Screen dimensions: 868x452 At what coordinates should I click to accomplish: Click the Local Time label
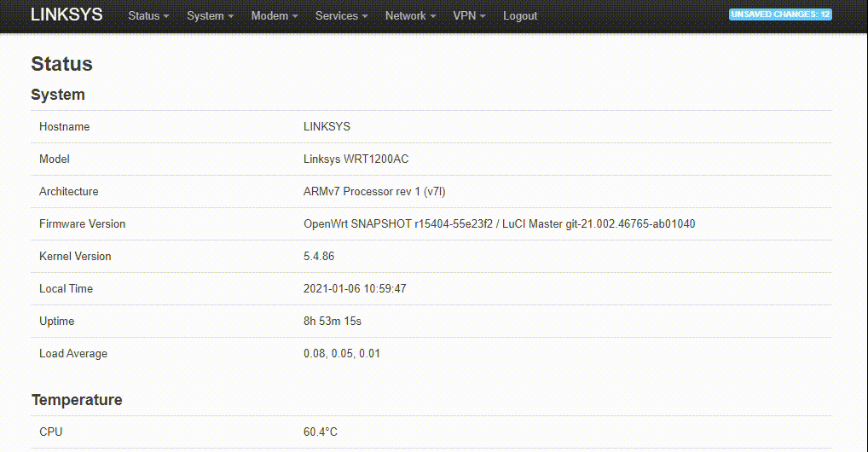tap(66, 288)
